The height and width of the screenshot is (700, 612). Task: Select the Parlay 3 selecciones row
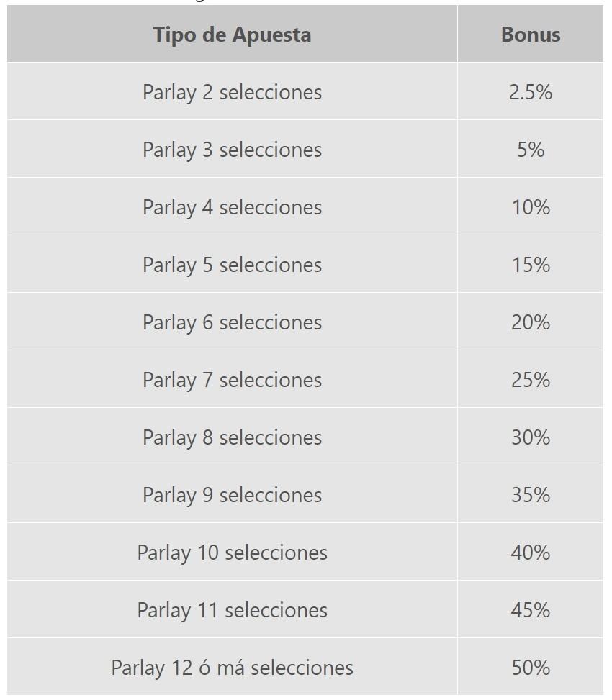305,149
